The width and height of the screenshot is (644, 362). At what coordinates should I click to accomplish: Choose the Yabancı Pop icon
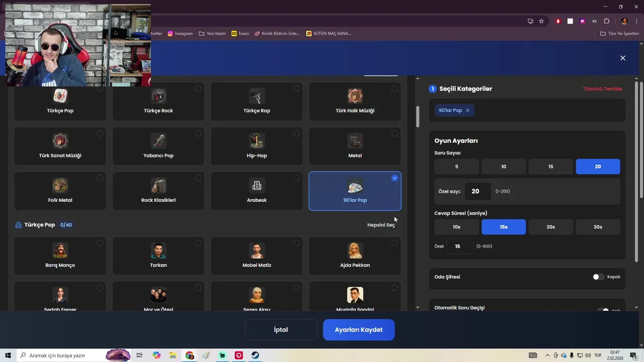[x=158, y=141]
